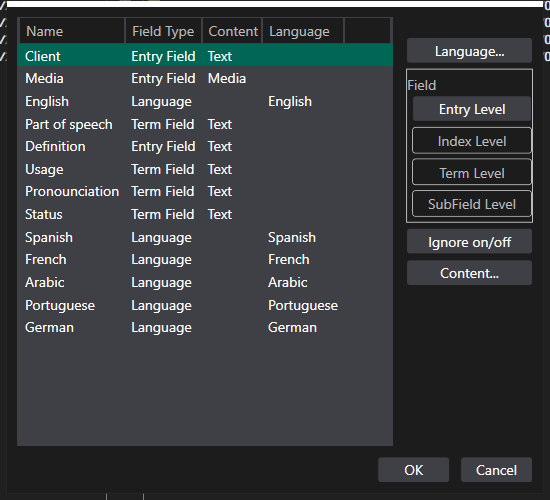Select the Arabic row

click(205, 282)
